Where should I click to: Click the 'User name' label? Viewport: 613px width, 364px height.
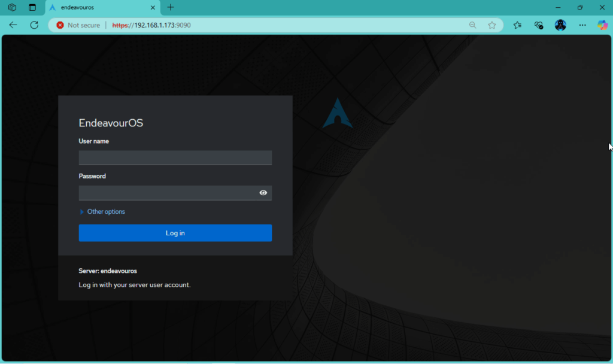pyautogui.click(x=94, y=141)
